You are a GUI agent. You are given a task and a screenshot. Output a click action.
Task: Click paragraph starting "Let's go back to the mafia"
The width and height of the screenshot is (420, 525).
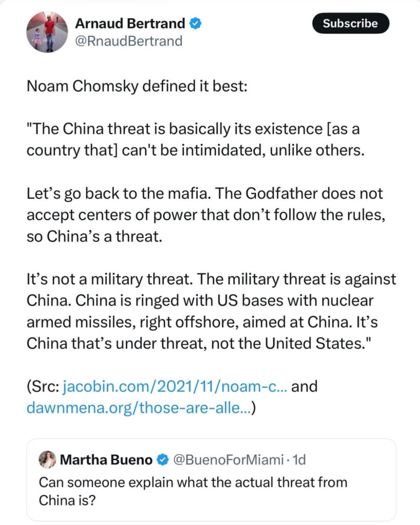[206, 215]
